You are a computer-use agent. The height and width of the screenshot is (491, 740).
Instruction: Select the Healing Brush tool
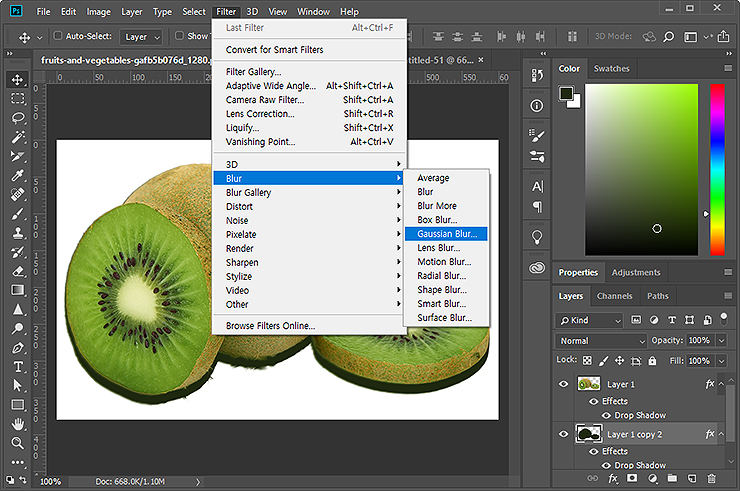point(17,195)
